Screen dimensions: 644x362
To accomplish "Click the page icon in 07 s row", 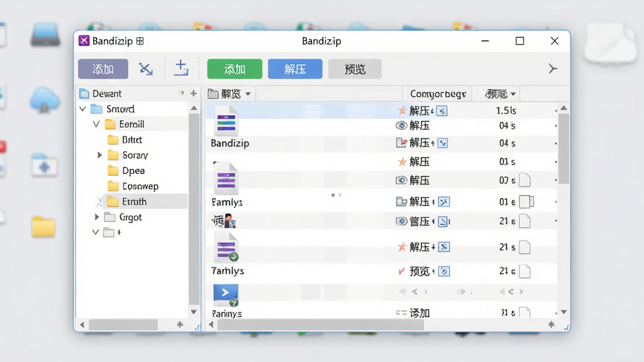I will tap(525, 180).
